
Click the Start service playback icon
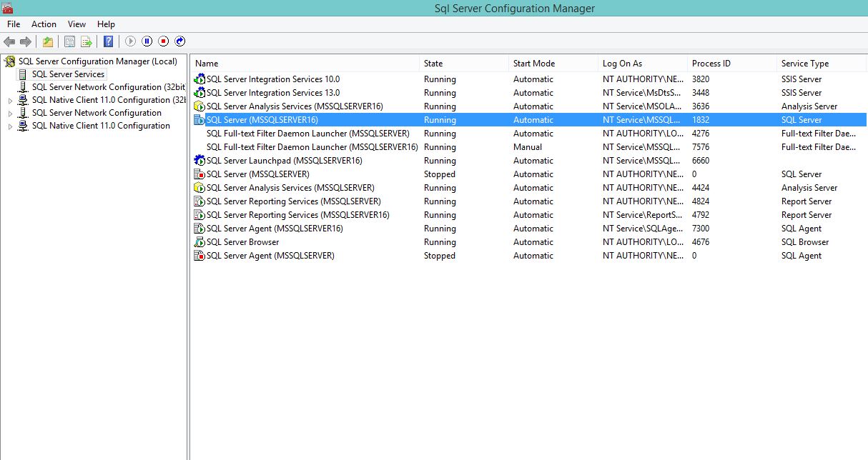130,41
